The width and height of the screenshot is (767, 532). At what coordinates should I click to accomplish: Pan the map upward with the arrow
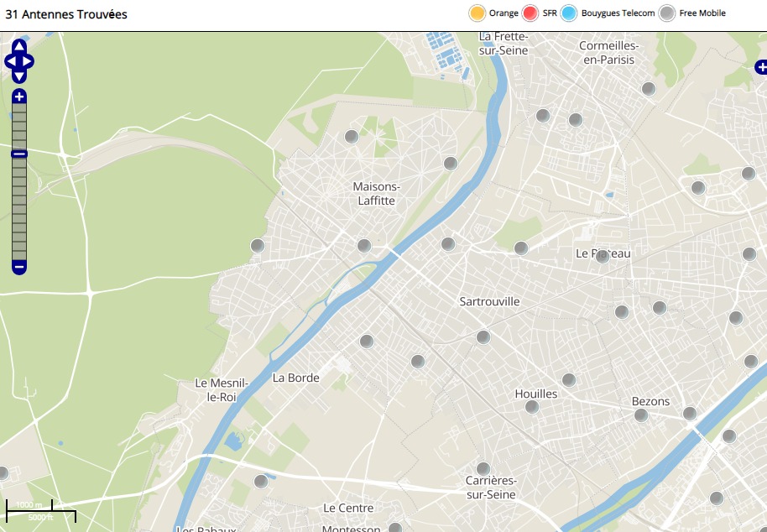coord(18,46)
